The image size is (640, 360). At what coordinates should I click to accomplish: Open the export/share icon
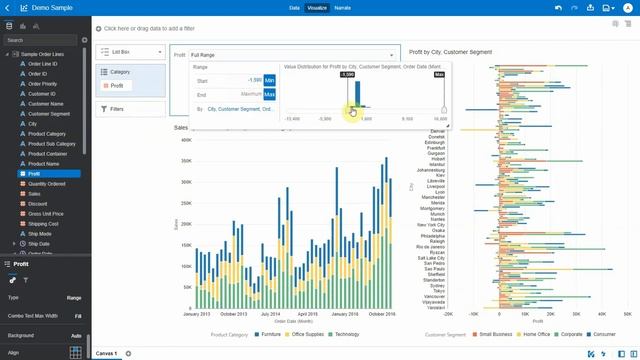590,8
